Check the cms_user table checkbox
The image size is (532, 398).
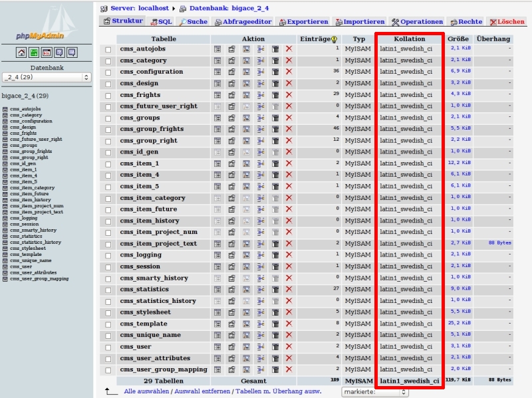[108, 347]
